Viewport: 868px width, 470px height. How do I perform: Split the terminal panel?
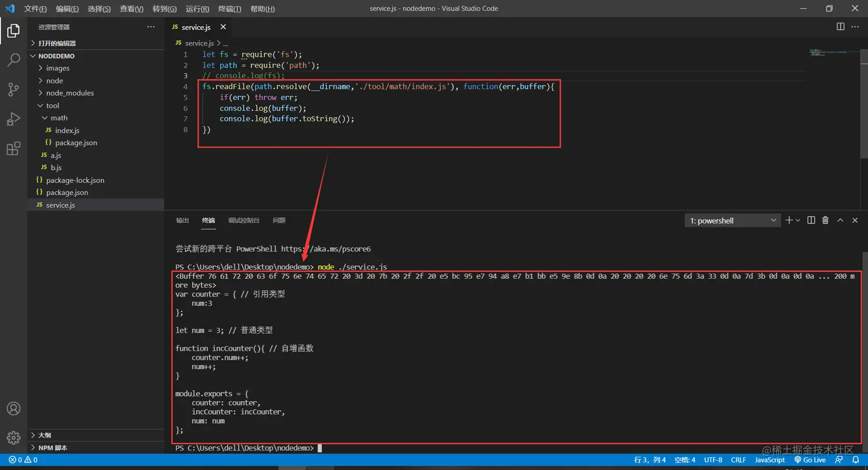[x=811, y=220]
